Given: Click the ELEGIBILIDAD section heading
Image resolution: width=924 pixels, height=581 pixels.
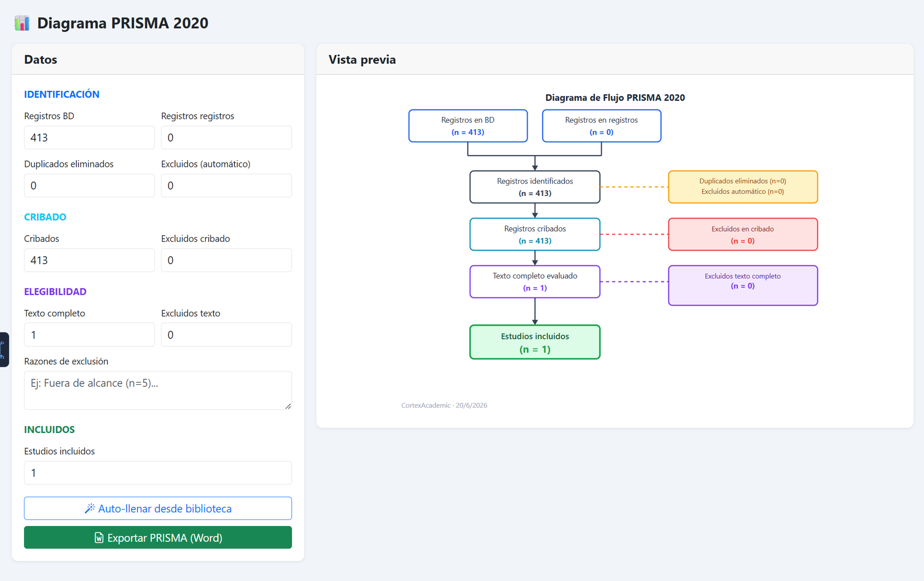Looking at the screenshot, I should point(55,291).
